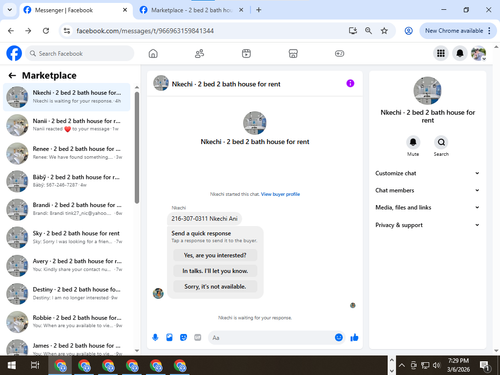
Task: Expand Media, files and links section
Action: click(427, 207)
